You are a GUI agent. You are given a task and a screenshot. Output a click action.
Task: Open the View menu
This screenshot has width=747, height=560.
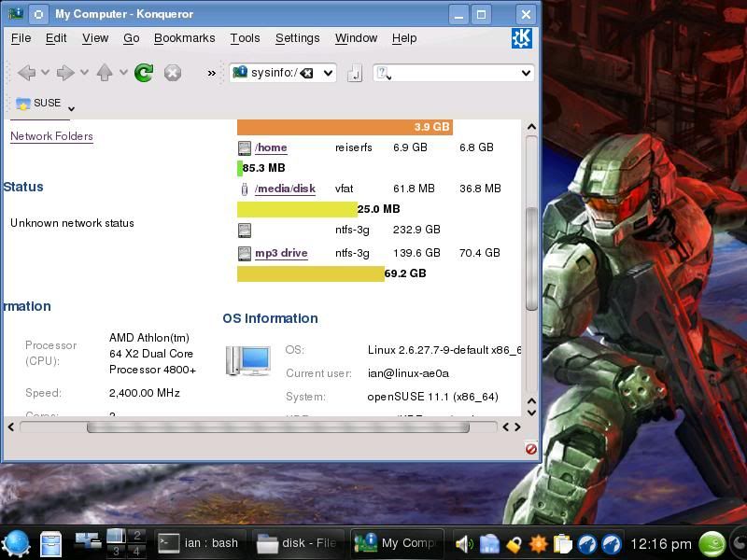tap(95, 38)
